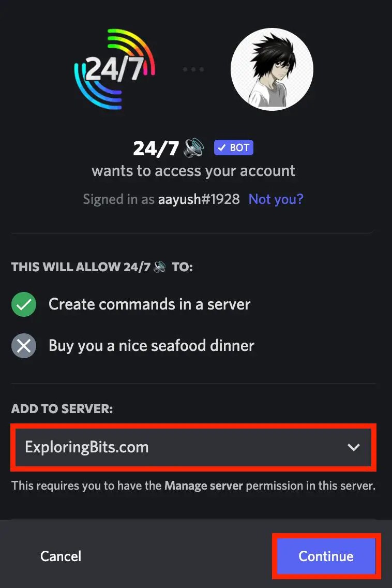Click the checkmark inside the BOT badge
Screen dimensions: 392x588
222,148
